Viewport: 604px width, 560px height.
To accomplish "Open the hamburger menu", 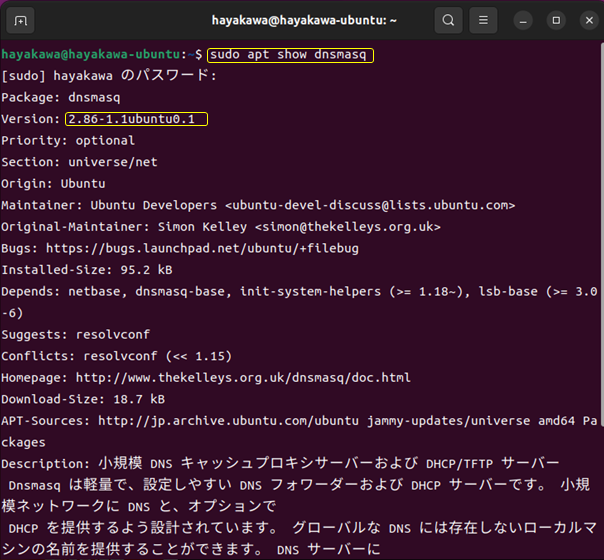I will click(x=483, y=20).
